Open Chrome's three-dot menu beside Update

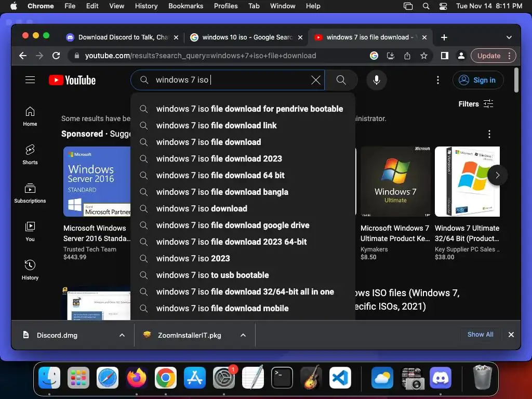(509, 56)
